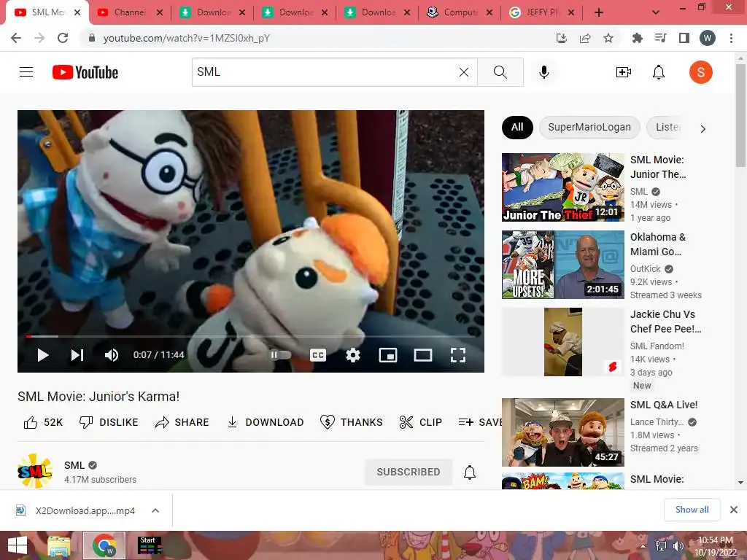Change channel notification bell setting
747x560 pixels.
click(470, 472)
